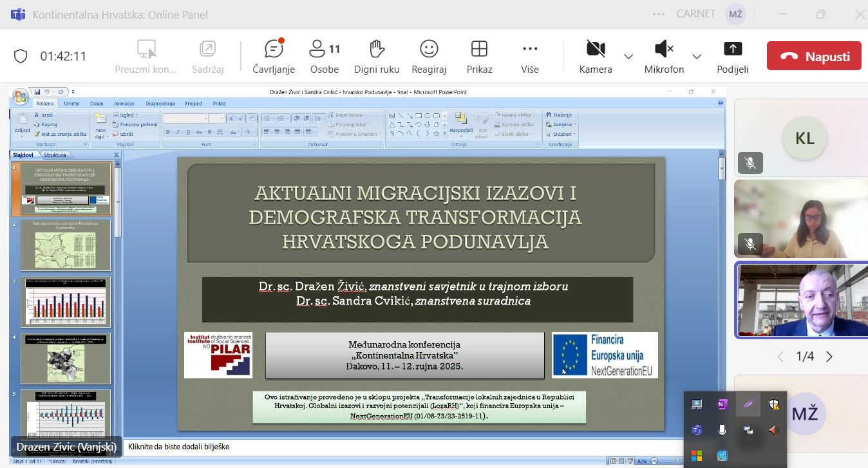The height and width of the screenshot is (468, 868).
Task: Leave the meeting with Napusti
Action: (x=813, y=56)
